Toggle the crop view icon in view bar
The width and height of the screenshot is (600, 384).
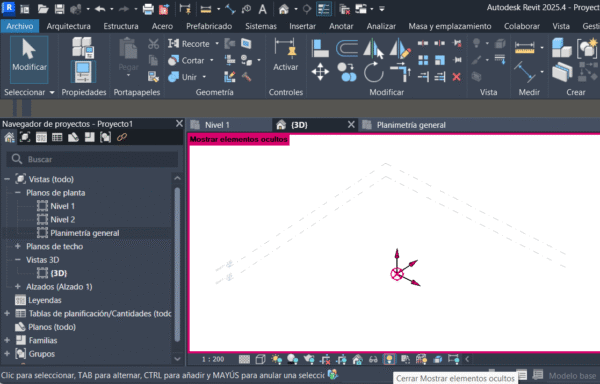(x=325, y=359)
